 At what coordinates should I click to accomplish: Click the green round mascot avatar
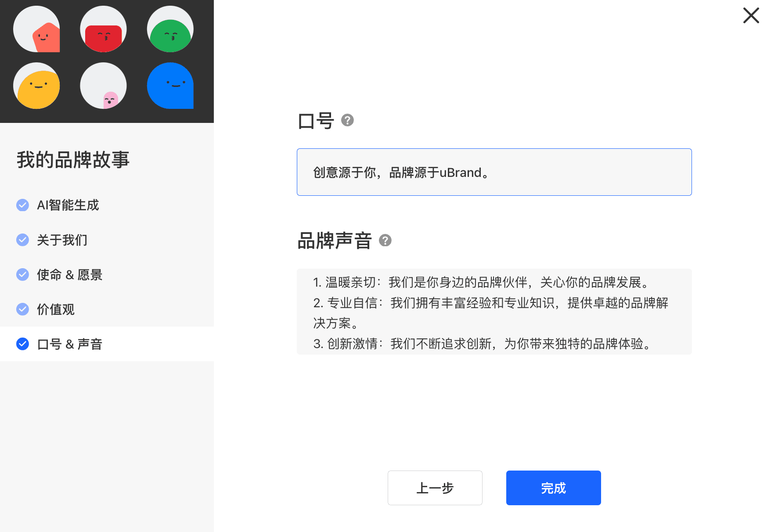[170, 29]
